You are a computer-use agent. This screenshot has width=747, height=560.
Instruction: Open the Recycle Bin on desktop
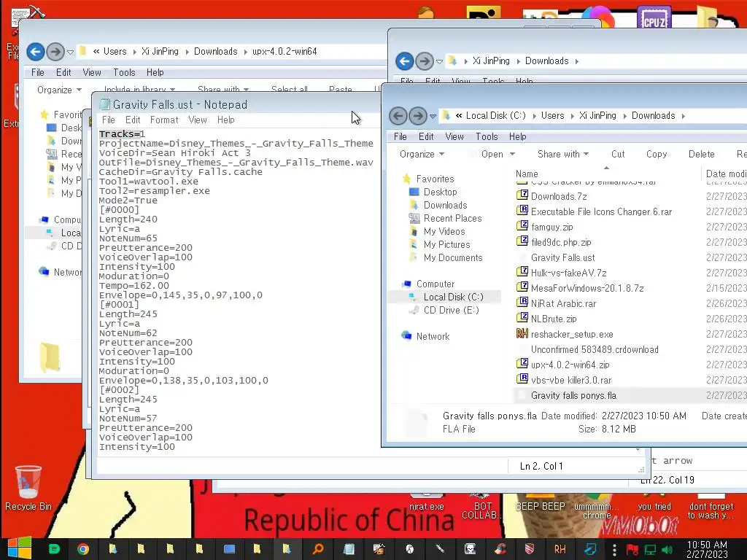coord(28,488)
